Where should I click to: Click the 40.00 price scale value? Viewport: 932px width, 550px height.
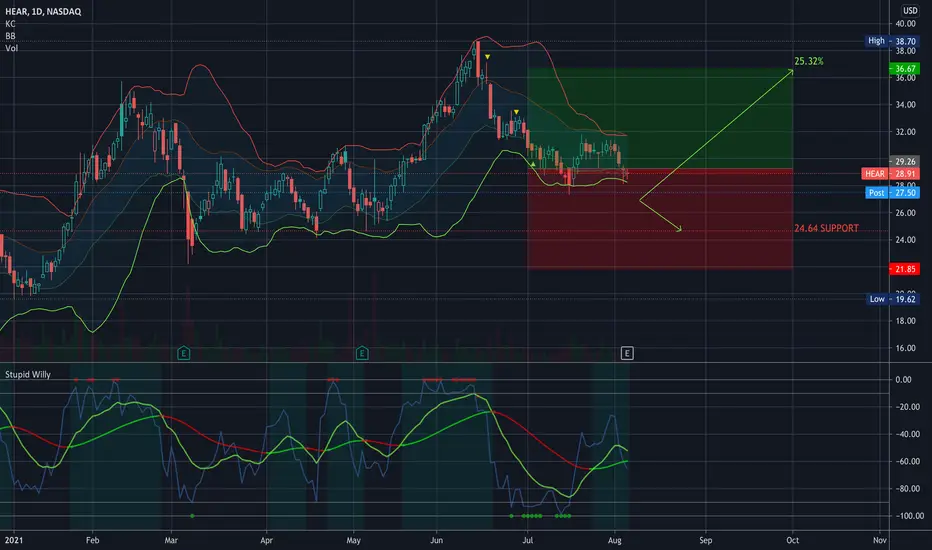(x=906, y=24)
